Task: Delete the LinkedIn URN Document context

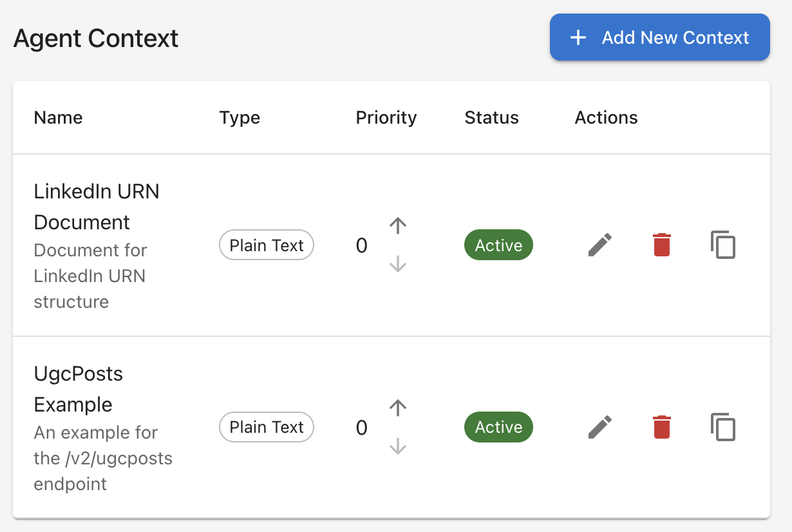Action: tap(662, 245)
